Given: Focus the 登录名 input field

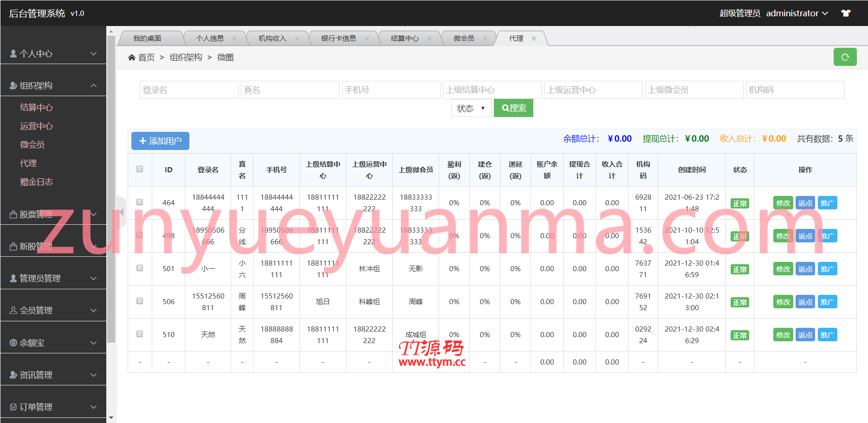Looking at the screenshot, I should click(x=189, y=90).
